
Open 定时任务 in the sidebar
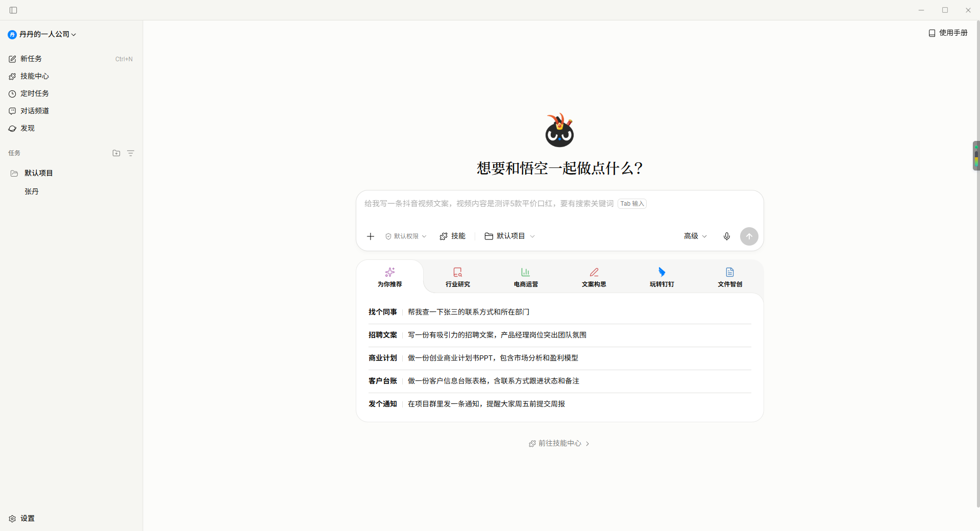[x=71, y=94]
